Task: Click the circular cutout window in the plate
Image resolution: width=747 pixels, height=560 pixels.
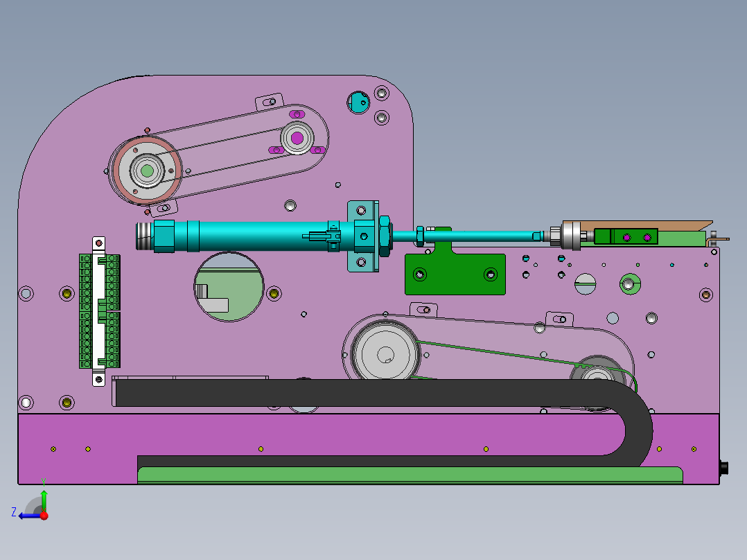Action: [229, 287]
